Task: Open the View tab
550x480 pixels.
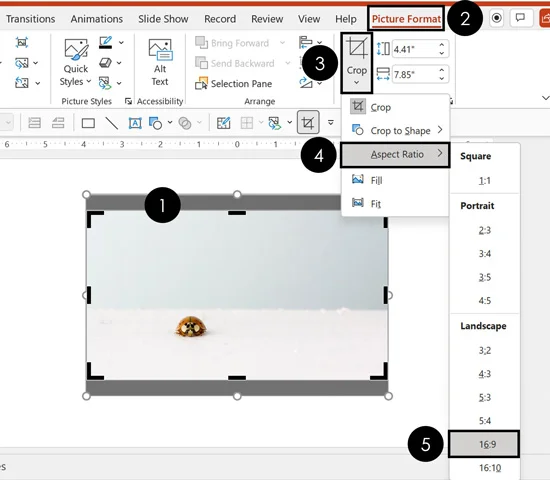Action: pos(309,19)
